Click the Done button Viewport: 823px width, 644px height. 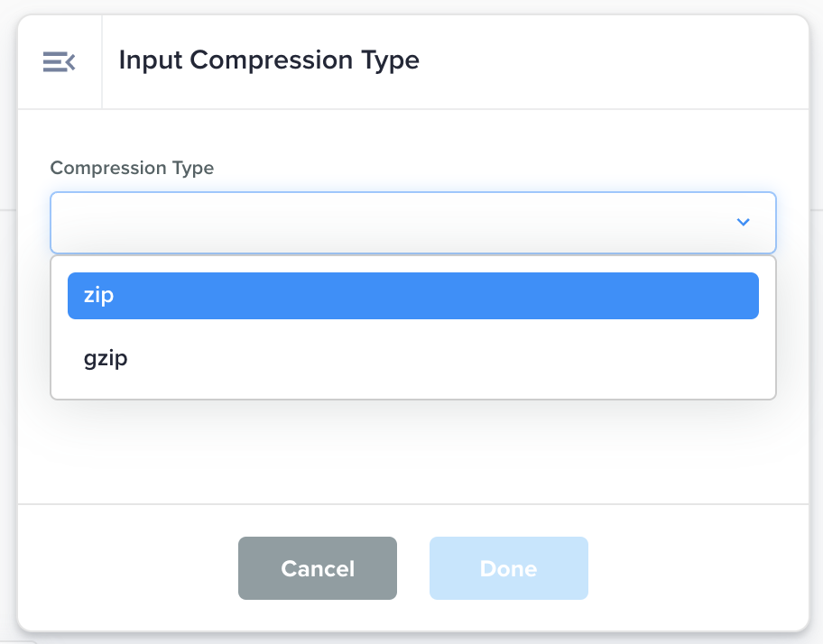[x=508, y=568]
